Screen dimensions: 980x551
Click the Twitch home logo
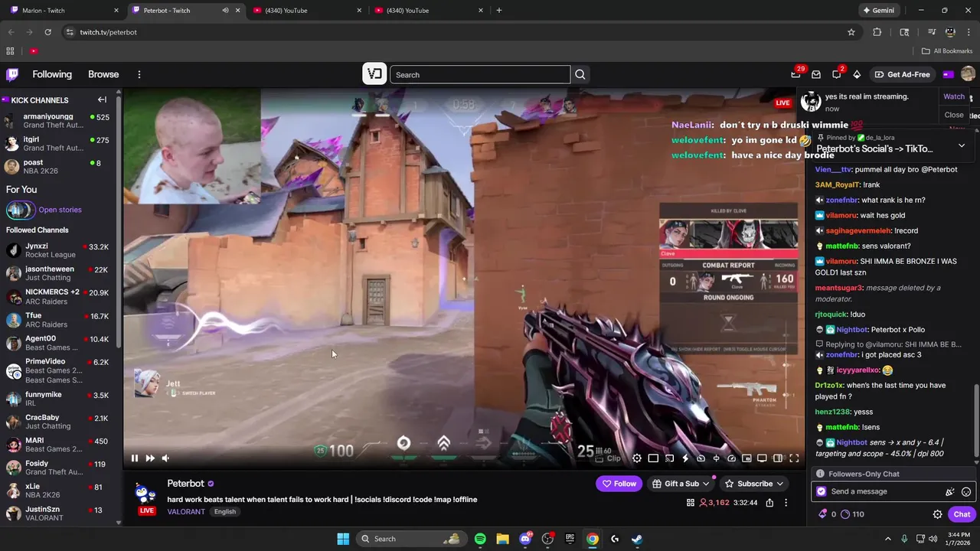tap(12, 74)
